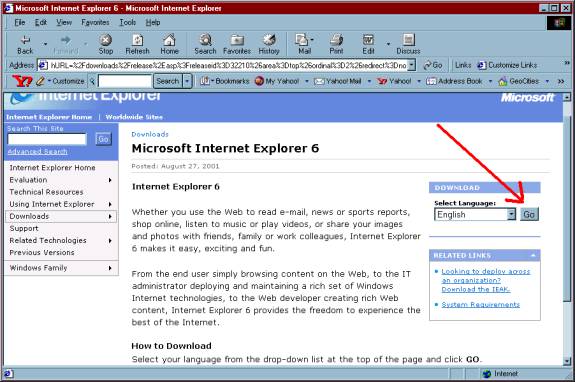Open the Yahoo Search dropdown arrow
This screenshot has width=575, height=382.
(187, 81)
